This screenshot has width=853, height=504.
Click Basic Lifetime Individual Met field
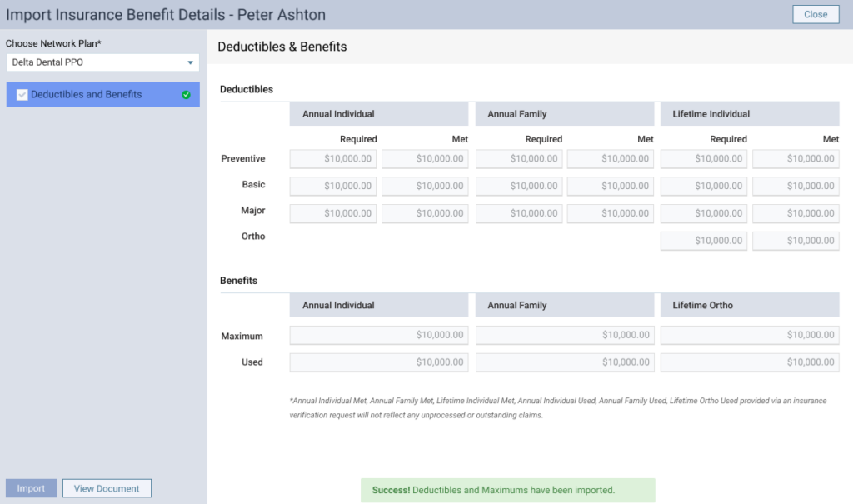point(796,186)
